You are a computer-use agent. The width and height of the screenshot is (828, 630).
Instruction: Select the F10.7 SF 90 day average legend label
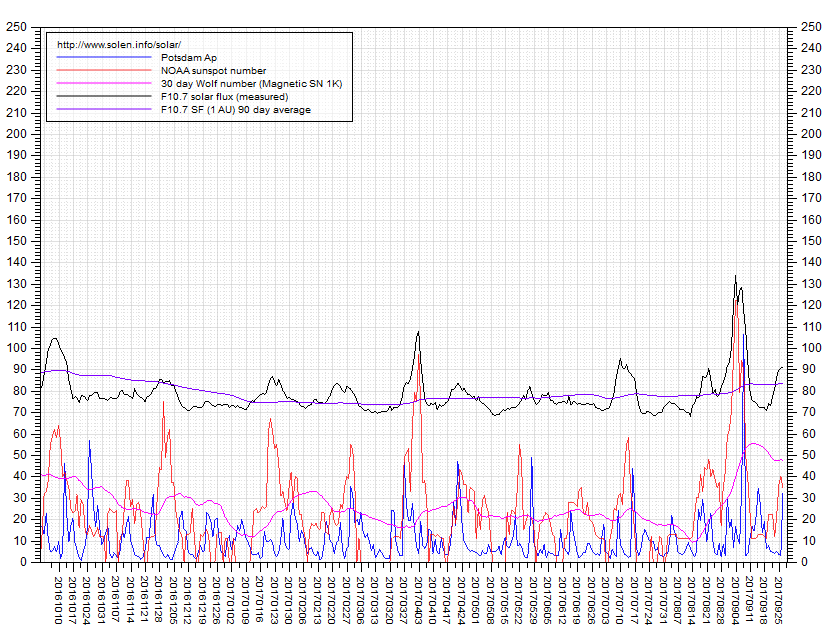(x=235, y=110)
